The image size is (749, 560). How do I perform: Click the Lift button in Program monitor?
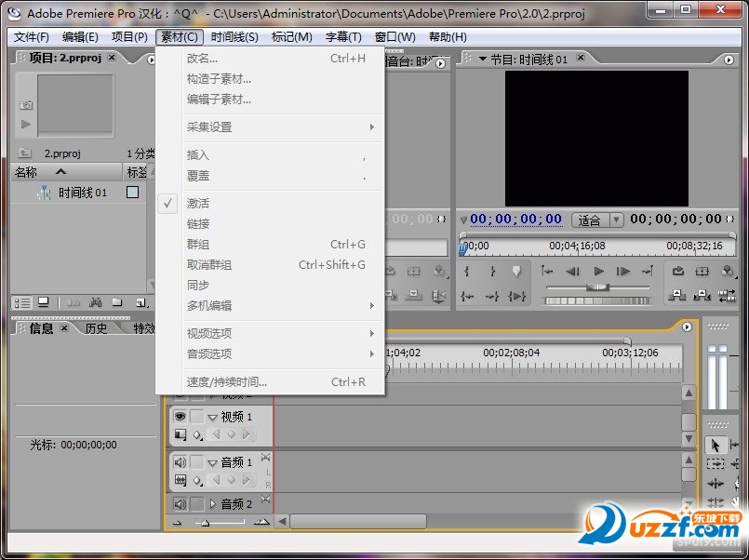coord(677,296)
